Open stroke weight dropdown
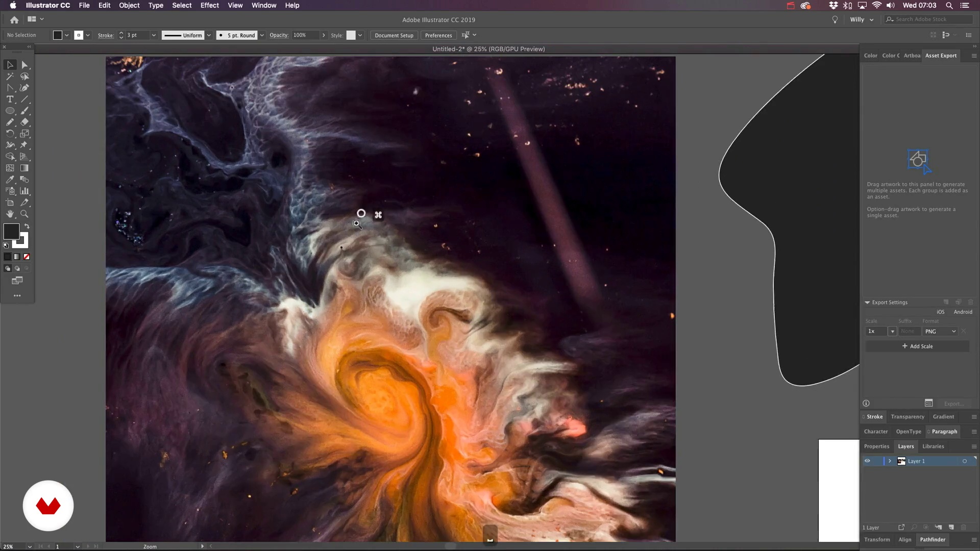Screen dimensions: 980x551 153,35
